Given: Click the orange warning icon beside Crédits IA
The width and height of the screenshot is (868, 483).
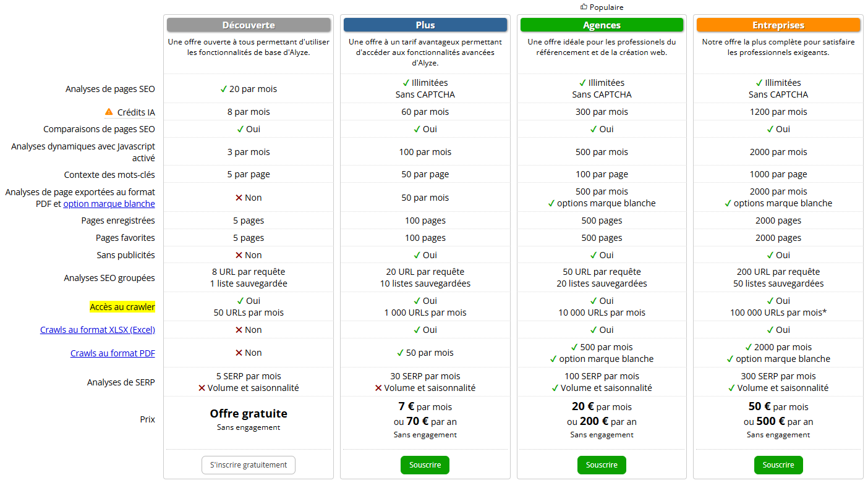Looking at the screenshot, I should point(109,112).
